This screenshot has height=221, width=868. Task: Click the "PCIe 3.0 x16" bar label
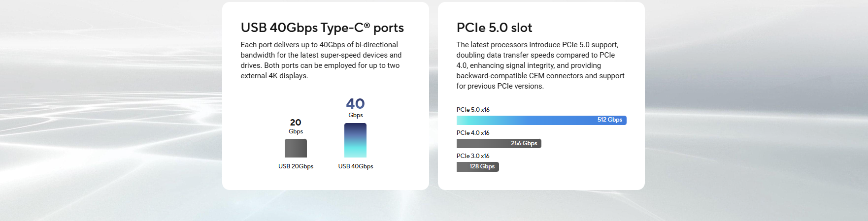pos(473,156)
